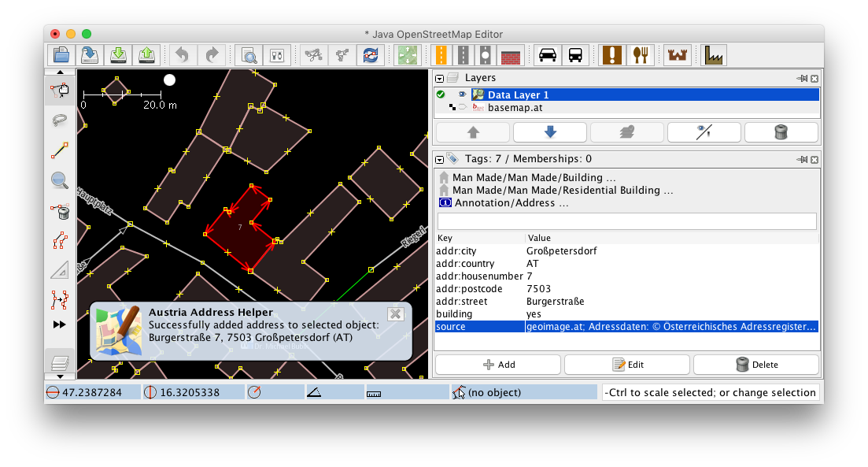
Task: Select the castle preset icon
Action: (x=678, y=55)
